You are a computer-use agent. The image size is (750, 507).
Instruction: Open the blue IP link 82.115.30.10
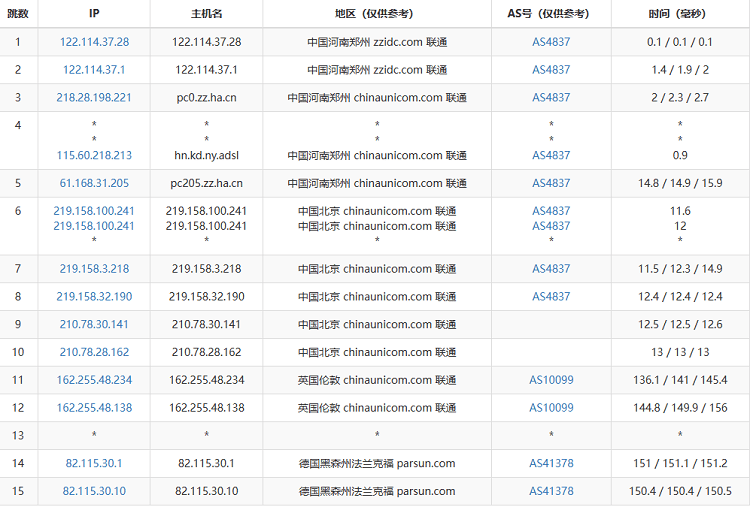(x=94, y=491)
